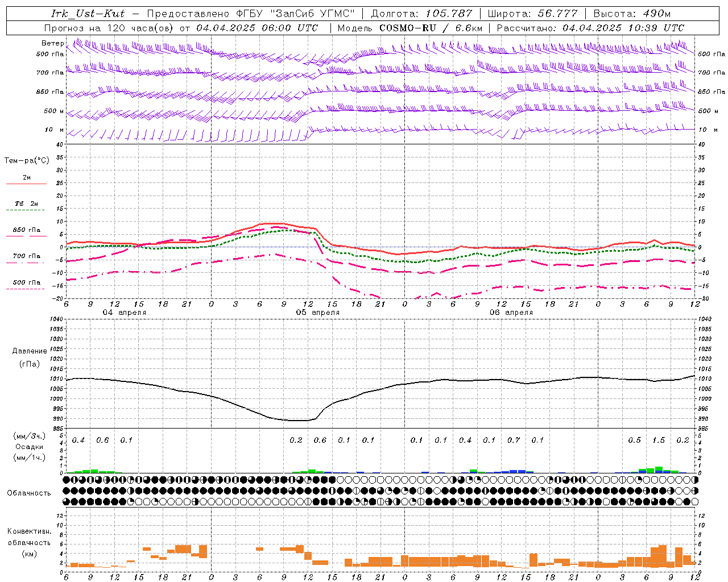
Task: Click the station name Irk_Ust-Kut in the header
Action: pyautogui.click(x=88, y=14)
